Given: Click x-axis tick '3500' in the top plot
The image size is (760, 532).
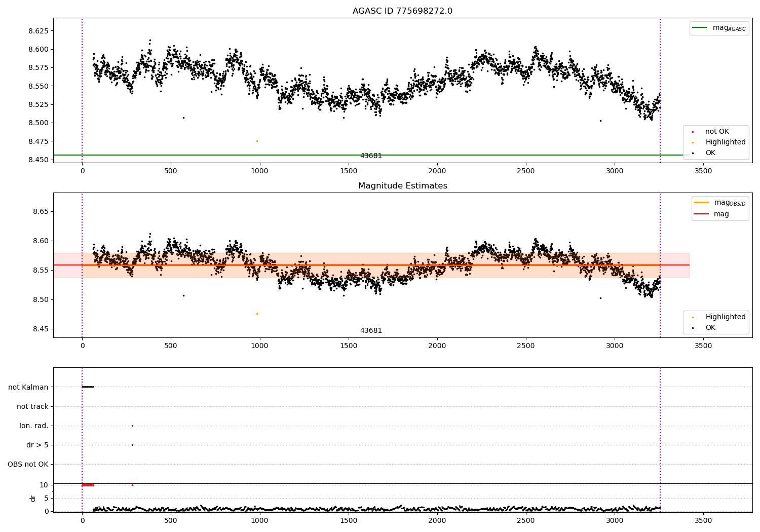Looking at the screenshot, I should [703, 171].
